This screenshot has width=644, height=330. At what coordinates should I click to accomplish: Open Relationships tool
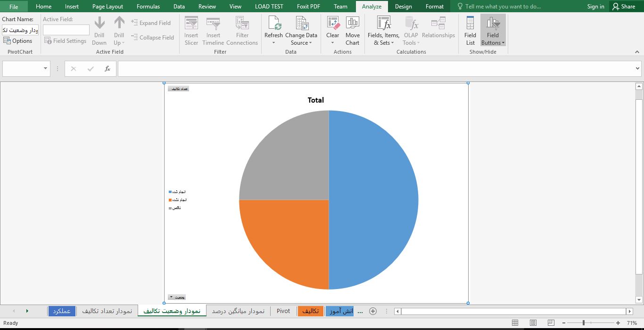(438, 28)
